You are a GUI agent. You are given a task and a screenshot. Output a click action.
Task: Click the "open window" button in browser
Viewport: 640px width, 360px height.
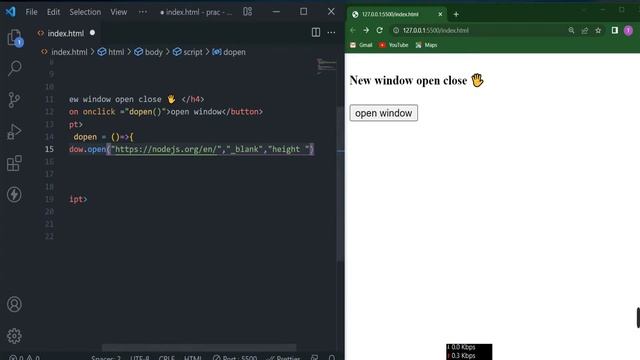[383, 113]
